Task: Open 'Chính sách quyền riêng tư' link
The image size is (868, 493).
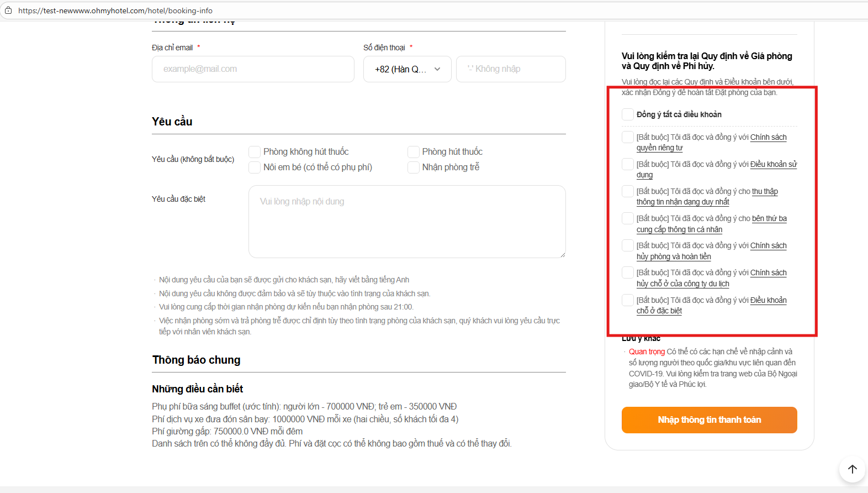Action: click(712, 143)
